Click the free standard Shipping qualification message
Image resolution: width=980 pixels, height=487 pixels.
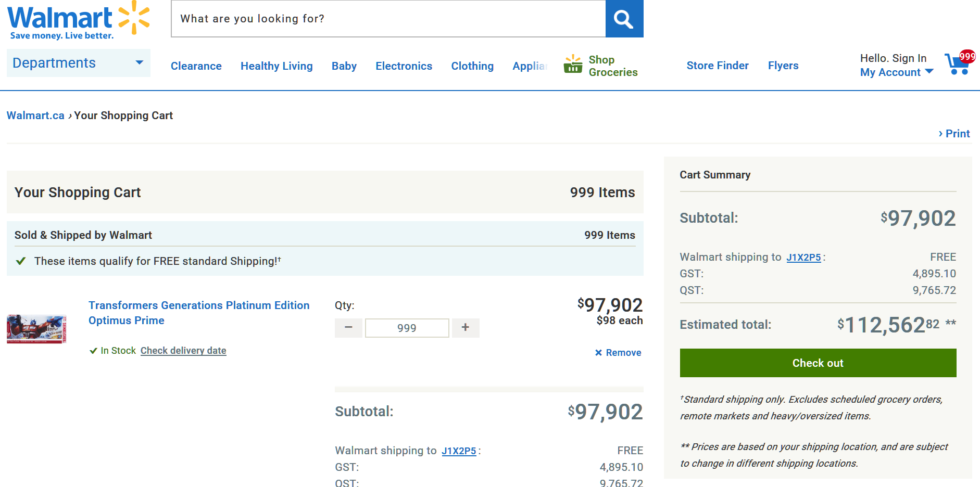pyautogui.click(x=158, y=261)
